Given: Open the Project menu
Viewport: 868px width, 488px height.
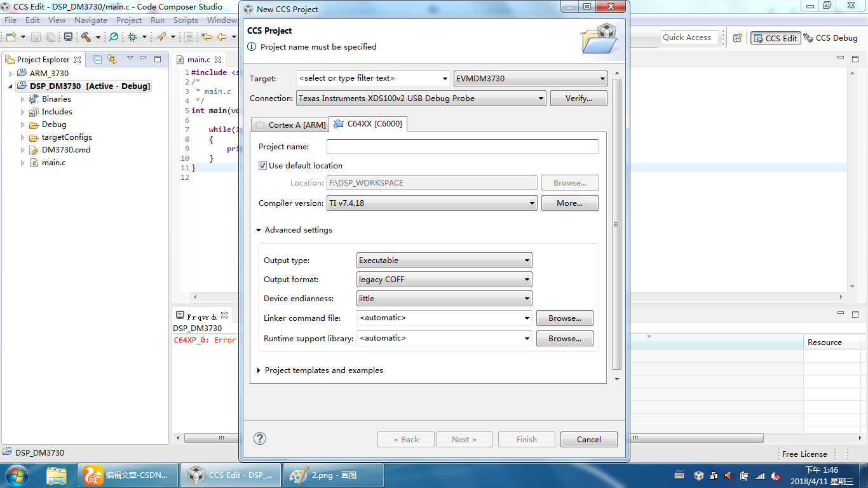Looking at the screenshot, I should [x=129, y=20].
